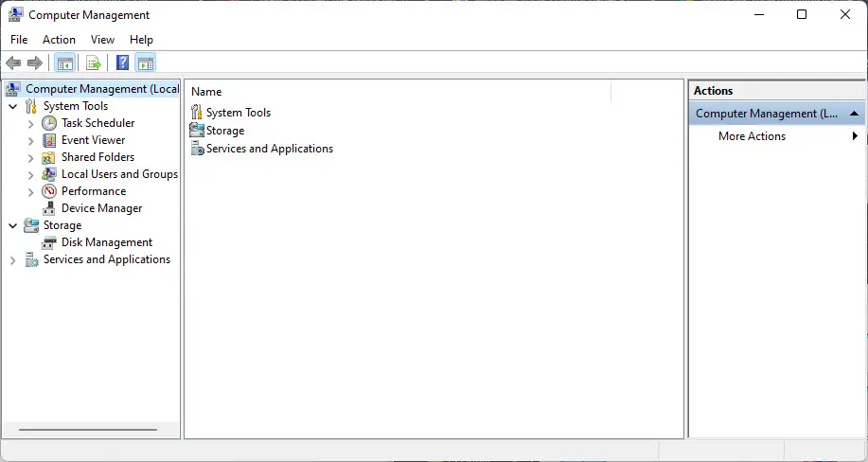Image resolution: width=868 pixels, height=462 pixels.
Task: Select Event Viewer in the console tree
Action: 93,140
